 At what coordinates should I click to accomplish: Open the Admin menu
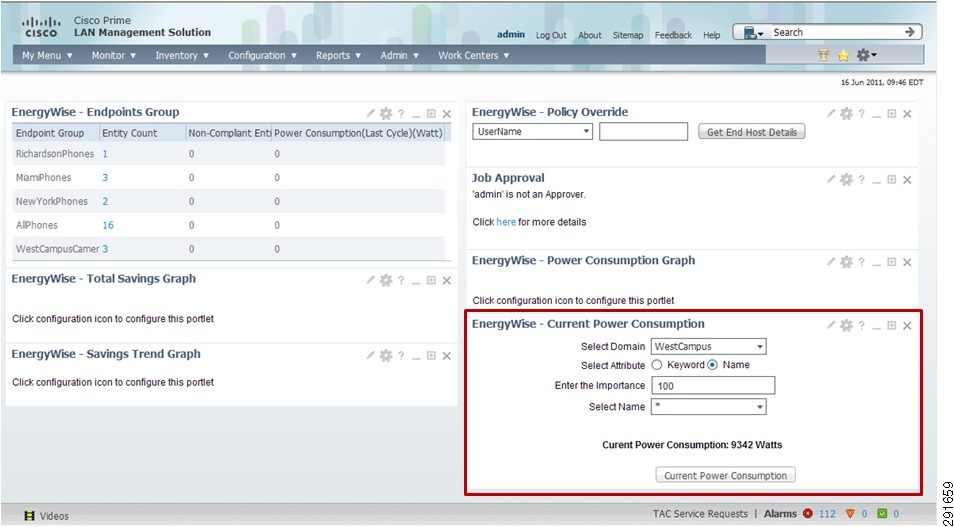point(400,55)
